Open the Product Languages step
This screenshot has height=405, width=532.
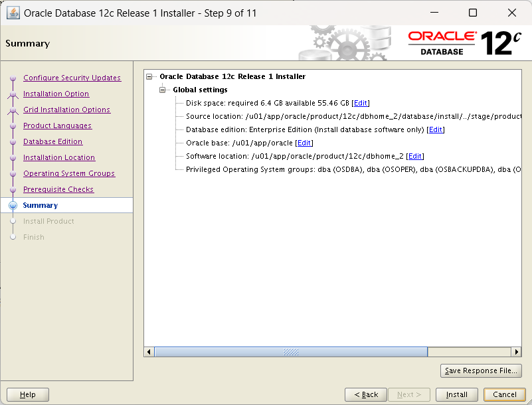57,125
